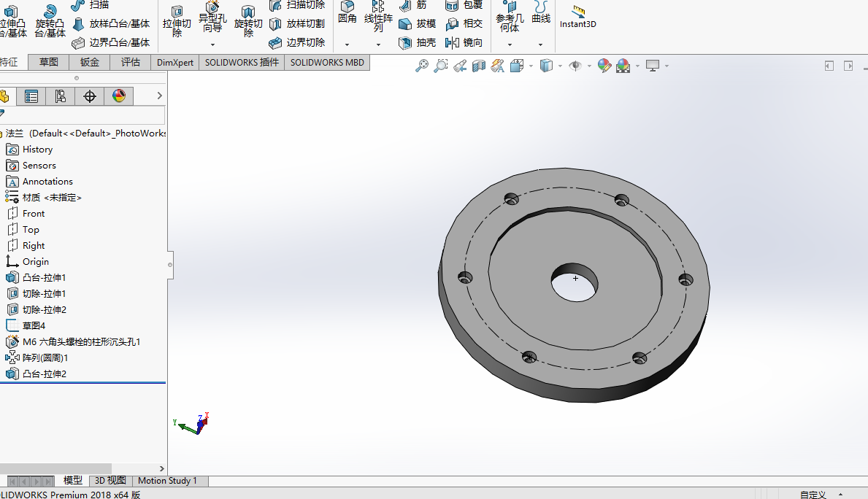Switch to the 草图 (Sketch) tab
Image resolution: width=868 pixels, height=499 pixels.
[x=49, y=62]
